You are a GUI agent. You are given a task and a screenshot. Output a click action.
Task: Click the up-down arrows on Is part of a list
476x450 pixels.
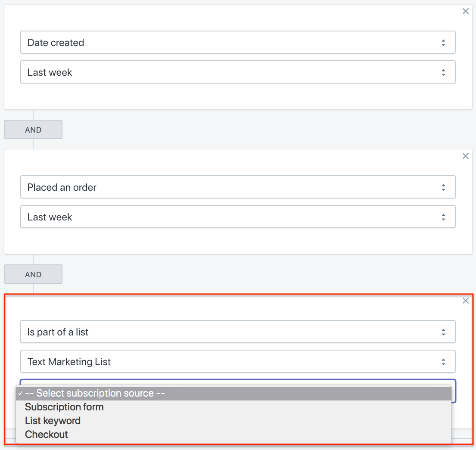click(x=443, y=332)
